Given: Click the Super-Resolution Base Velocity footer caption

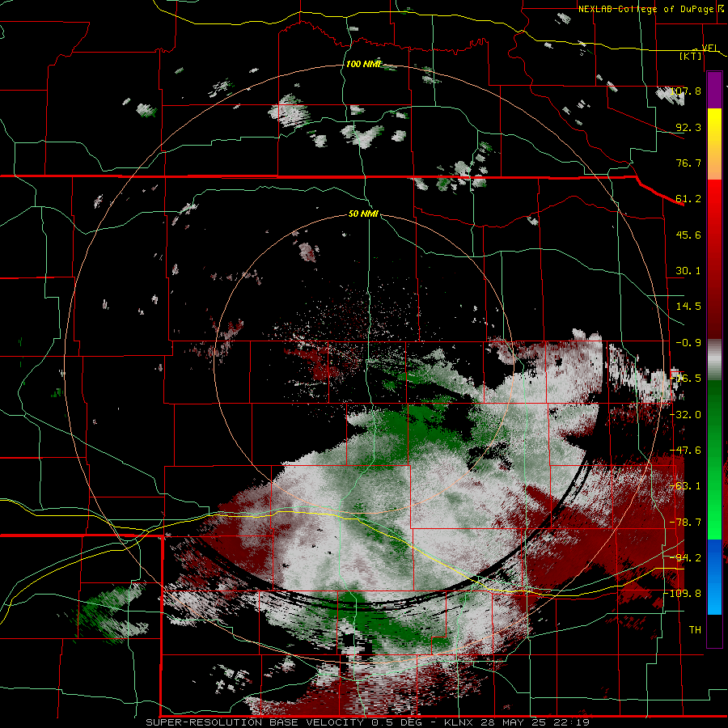Looking at the screenshot, I should [368, 722].
